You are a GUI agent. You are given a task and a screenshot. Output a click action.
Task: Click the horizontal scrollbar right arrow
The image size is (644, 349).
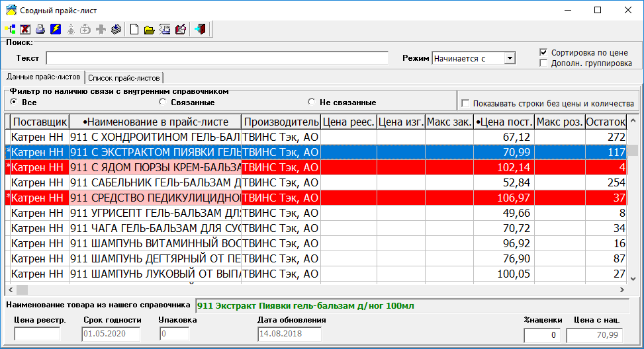tap(621, 290)
